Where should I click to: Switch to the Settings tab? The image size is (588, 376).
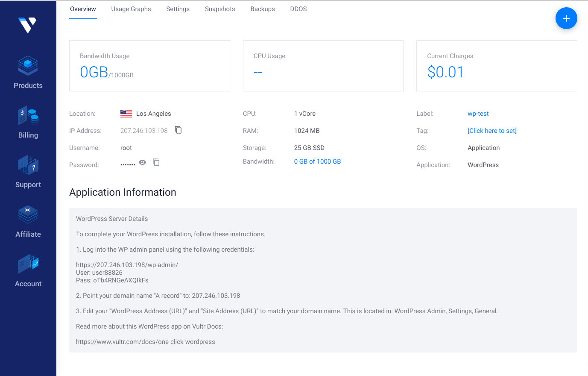(x=178, y=9)
